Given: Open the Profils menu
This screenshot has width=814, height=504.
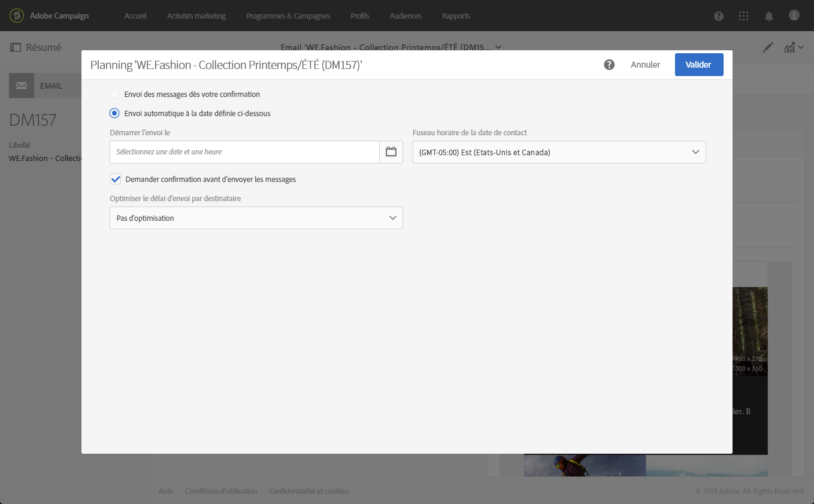Looking at the screenshot, I should pos(360,16).
